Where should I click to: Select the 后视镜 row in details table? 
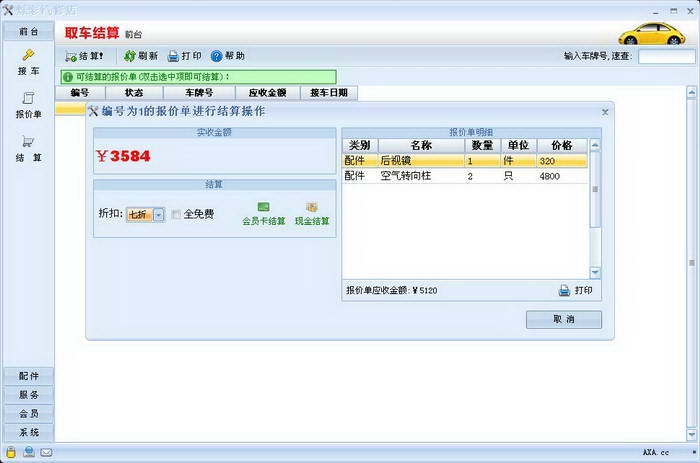pos(465,161)
